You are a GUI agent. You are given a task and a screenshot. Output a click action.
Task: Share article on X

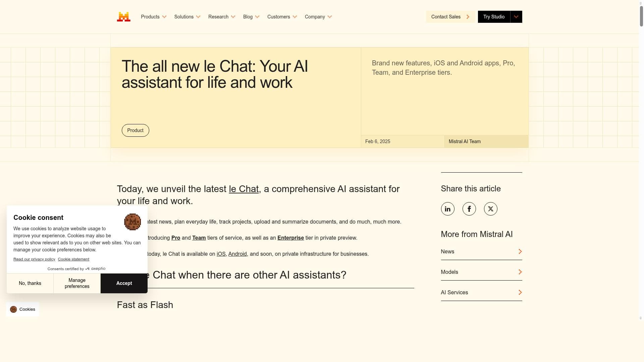[490, 209]
